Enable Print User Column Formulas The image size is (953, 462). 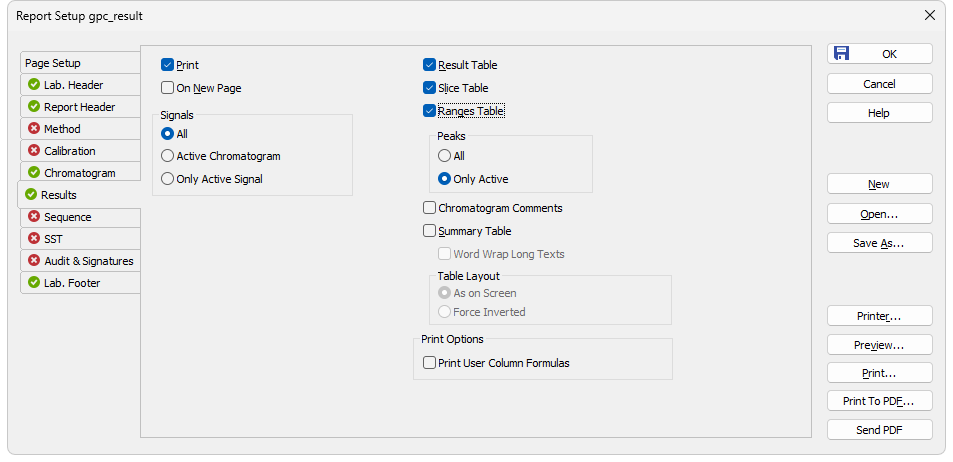click(429, 362)
